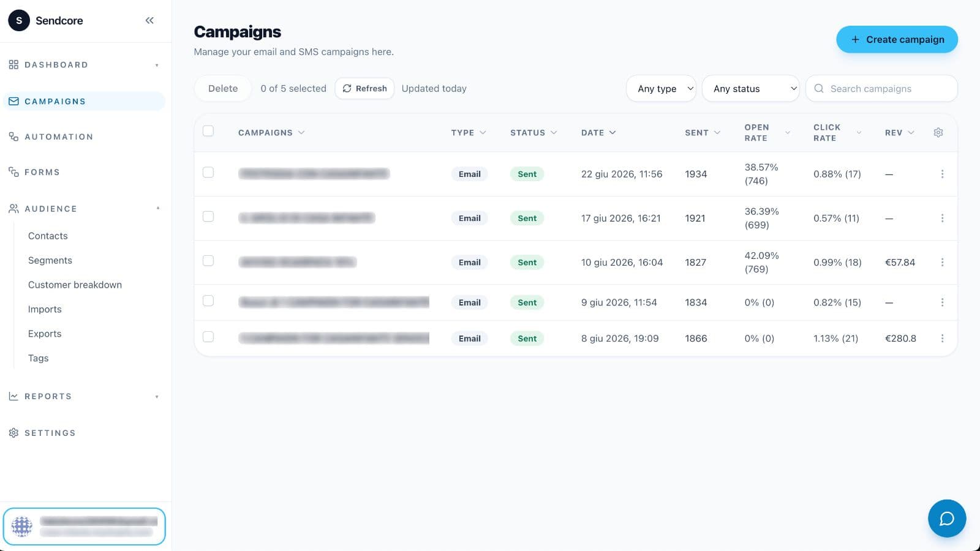The image size is (980, 551).
Task: Click the Audience people icon
Action: [13, 209]
